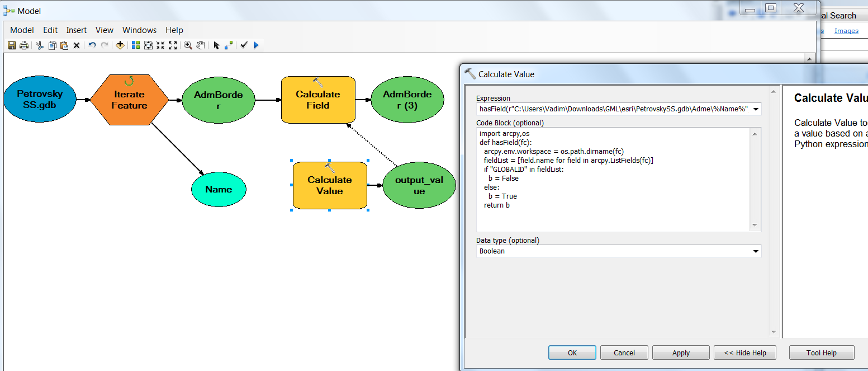Image resolution: width=868 pixels, height=371 pixels.
Task: Click the model canvas scroll up arrow
Action: (x=808, y=58)
